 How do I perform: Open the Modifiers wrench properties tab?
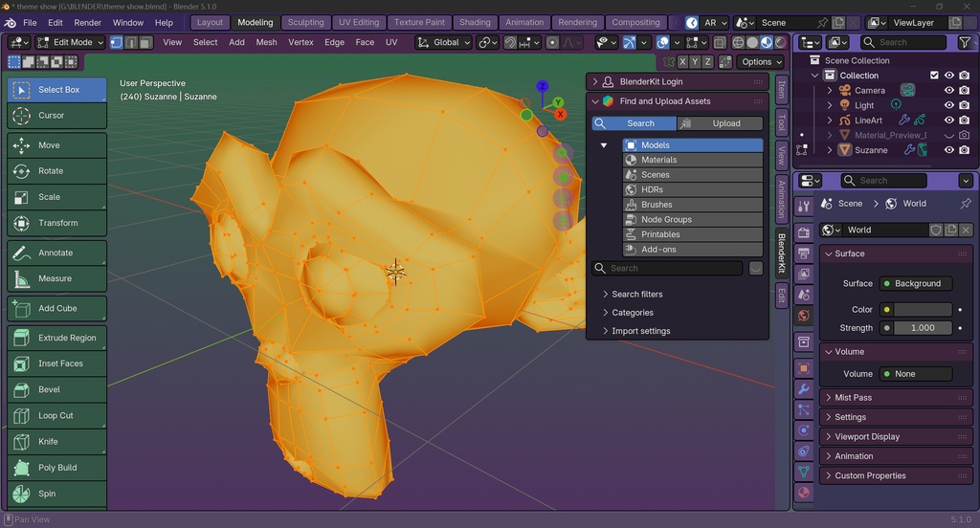point(804,388)
